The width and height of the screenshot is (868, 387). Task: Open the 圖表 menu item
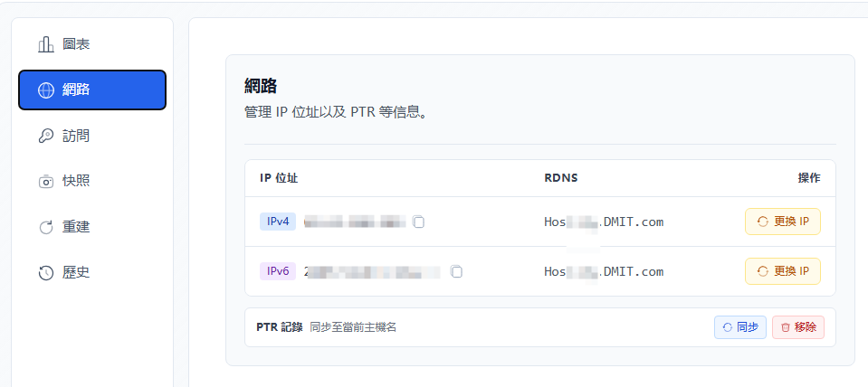point(76,44)
